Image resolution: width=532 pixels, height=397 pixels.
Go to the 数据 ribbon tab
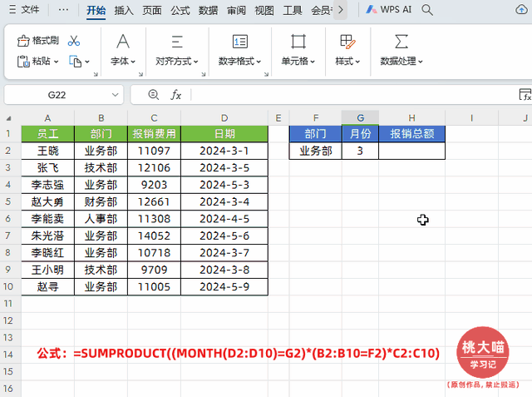click(x=208, y=10)
